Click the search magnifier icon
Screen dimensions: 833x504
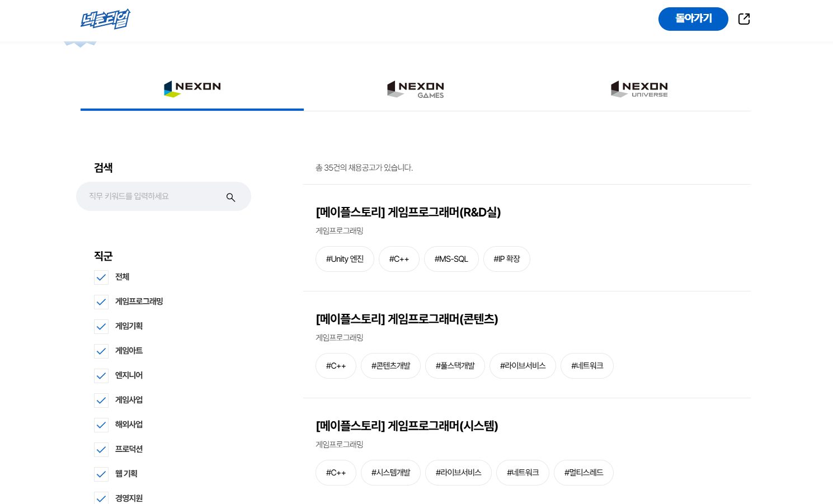click(230, 197)
